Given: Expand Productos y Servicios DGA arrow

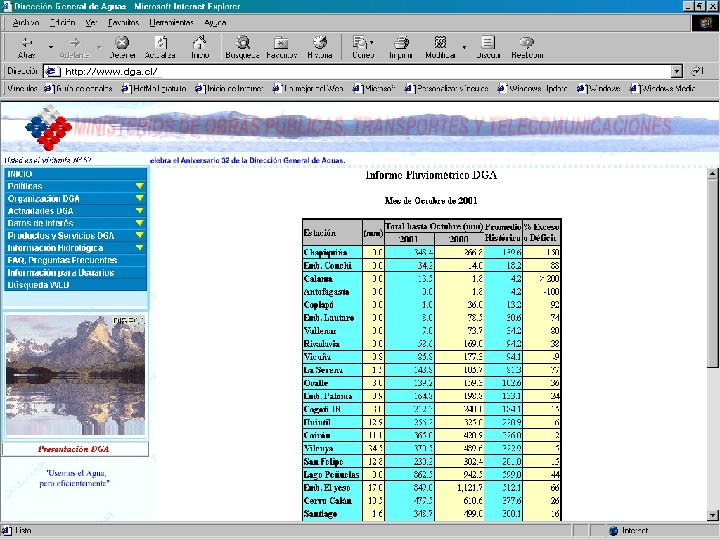Looking at the screenshot, I should (x=140, y=236).
